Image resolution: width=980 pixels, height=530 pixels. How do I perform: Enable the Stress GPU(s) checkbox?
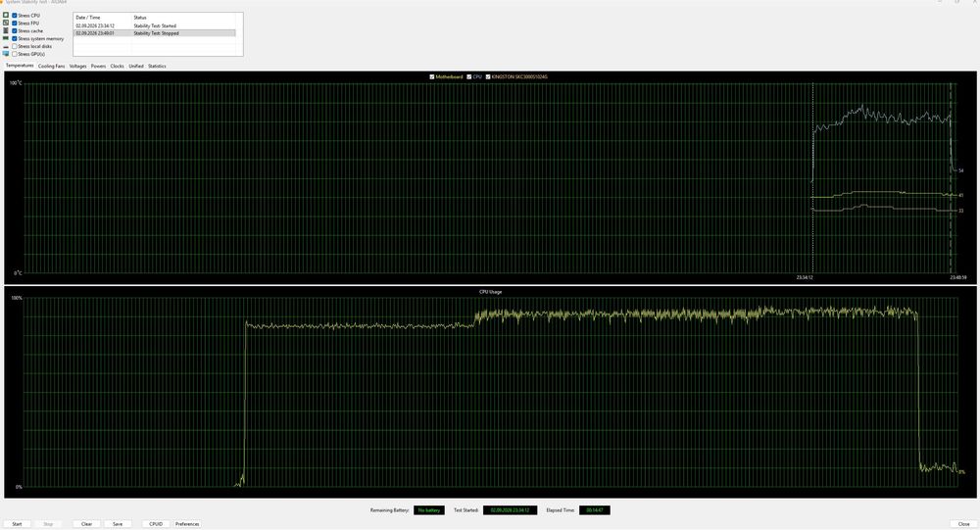15,54
